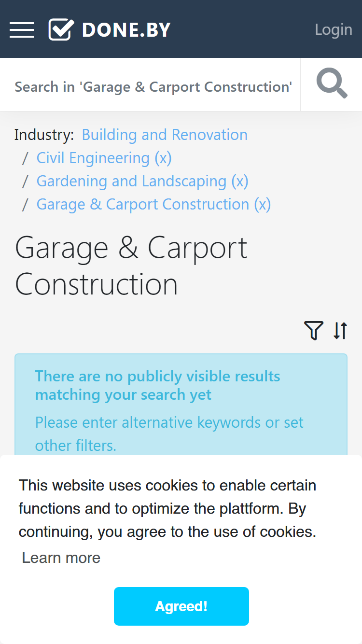Click the magnifier search icon
This screenshot has height=644, width=362.
[x=332, y=84]
